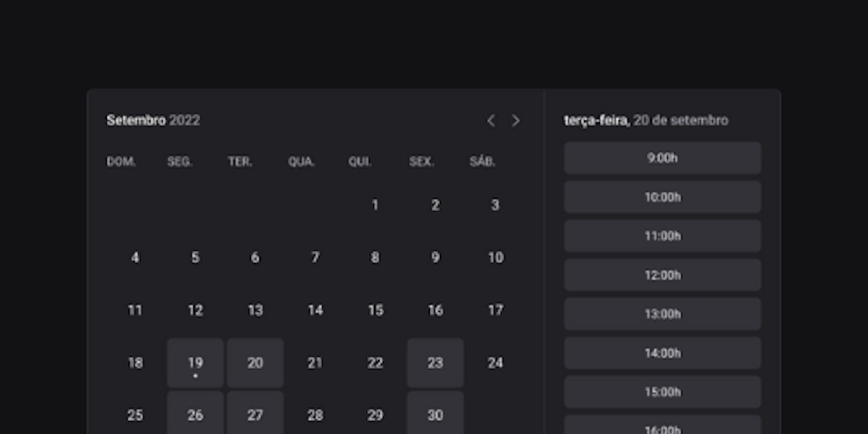This screenshot has height=434, width=868.
Task: Choose September 27 date
Action: 255,414
